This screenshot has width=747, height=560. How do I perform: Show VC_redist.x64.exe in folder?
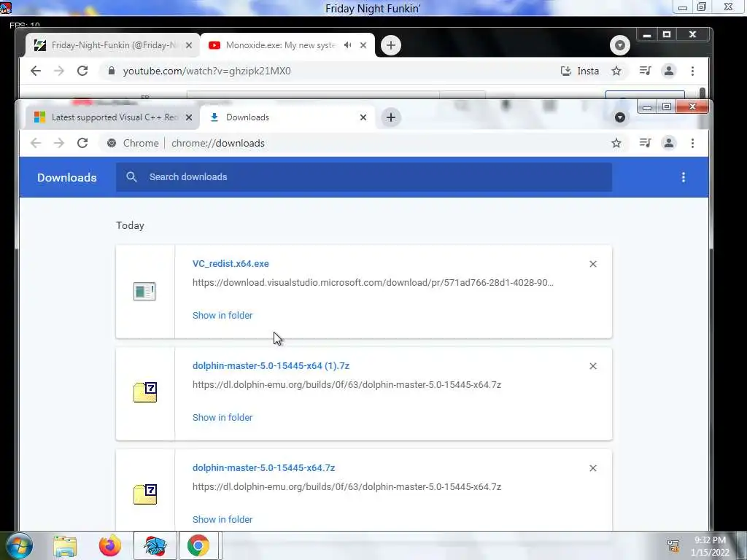[222, 315]
